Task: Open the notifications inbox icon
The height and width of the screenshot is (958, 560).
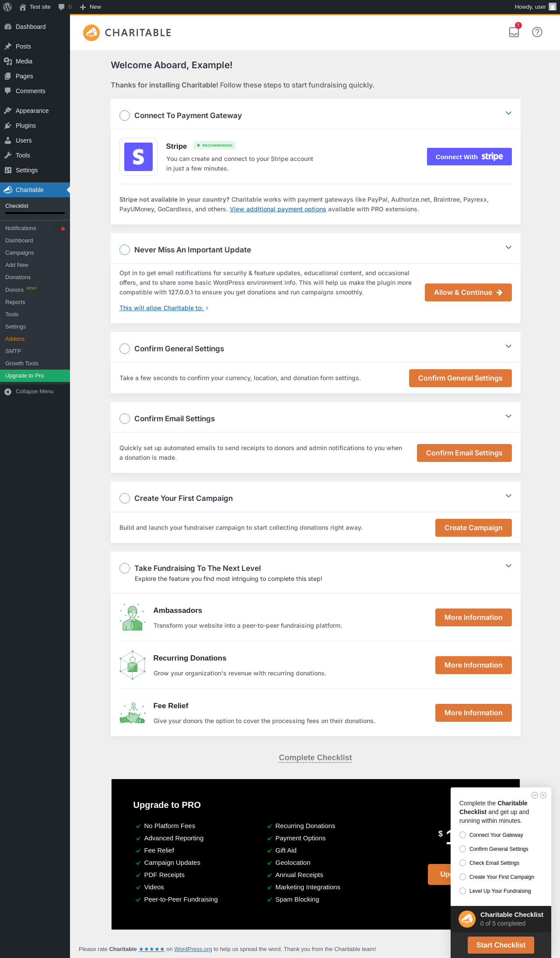Action: point(514,32)
